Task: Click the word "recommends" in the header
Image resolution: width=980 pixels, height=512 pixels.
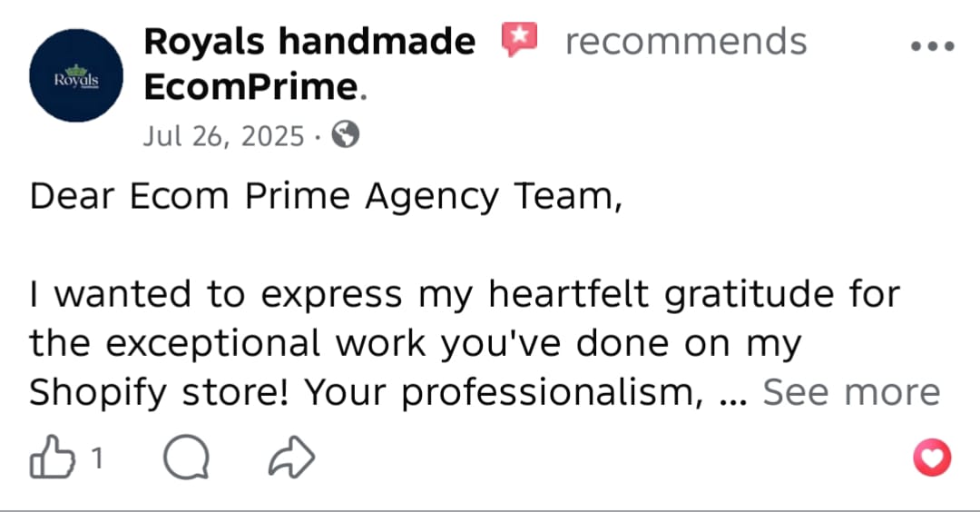Action: tap(685, 41)
